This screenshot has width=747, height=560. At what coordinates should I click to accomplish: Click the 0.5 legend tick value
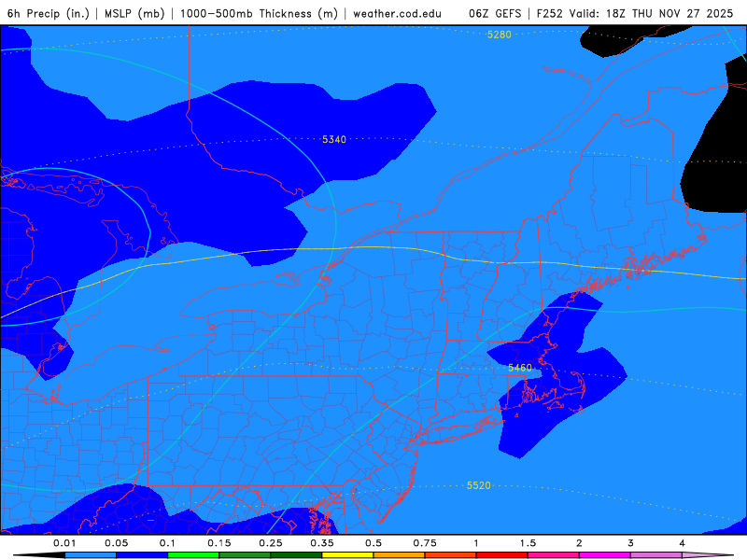[x=373, y=543]
